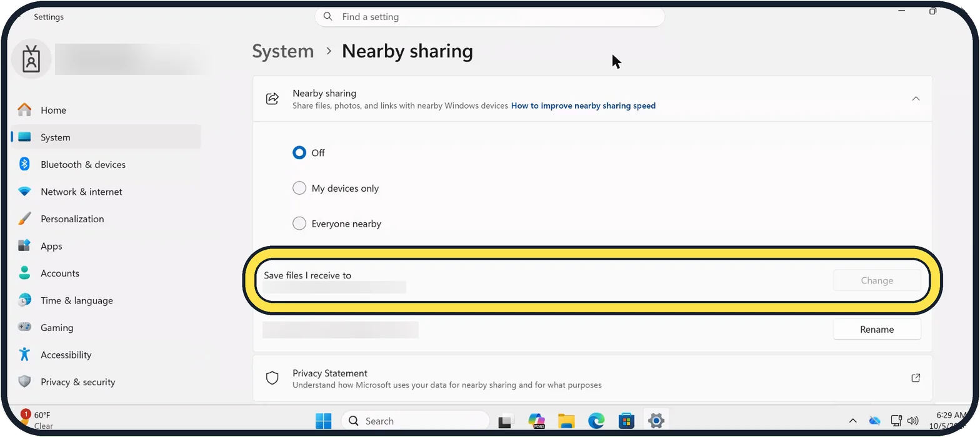This screenshot has height=437, width=980.
Task: Launch Microsoft 365 Copilot from taskbar
Action: [x=536, y=421]
